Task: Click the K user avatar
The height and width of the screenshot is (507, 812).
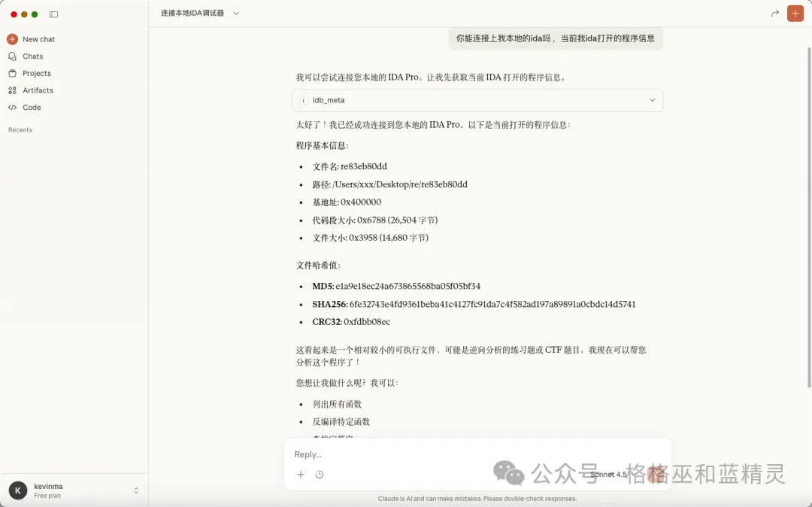Action: (x=18, y=490)
